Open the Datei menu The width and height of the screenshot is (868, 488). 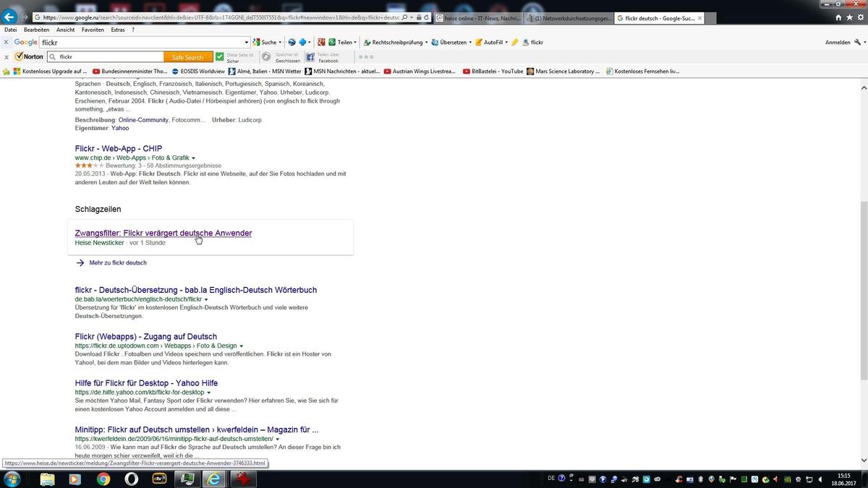pyautogui.click(x=11, y=30)
